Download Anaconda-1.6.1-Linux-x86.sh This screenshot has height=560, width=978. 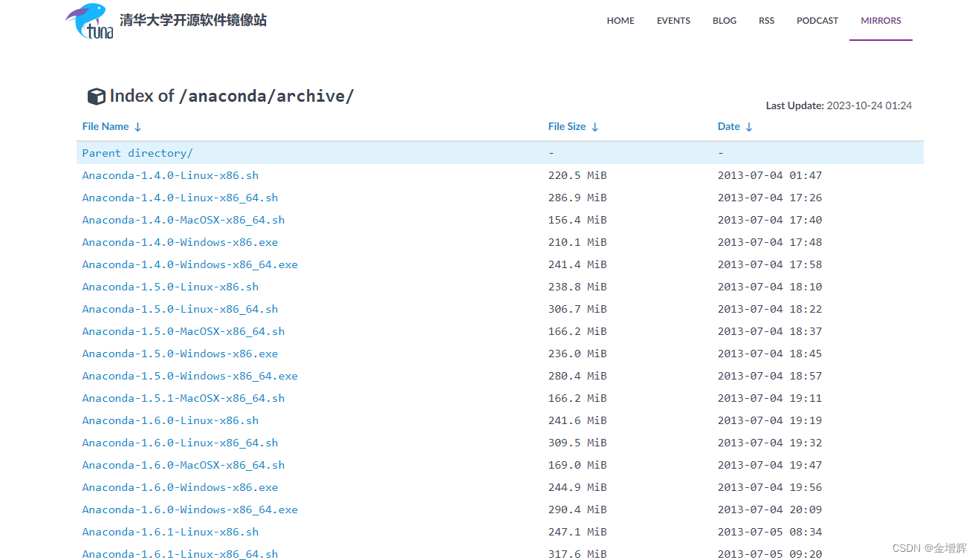[x=170, y=532]
